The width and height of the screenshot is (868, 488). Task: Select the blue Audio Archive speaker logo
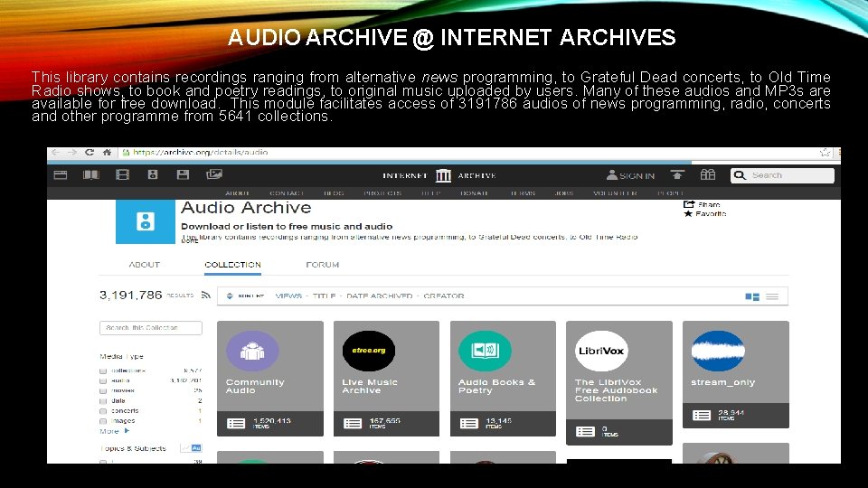coord(145,221)
